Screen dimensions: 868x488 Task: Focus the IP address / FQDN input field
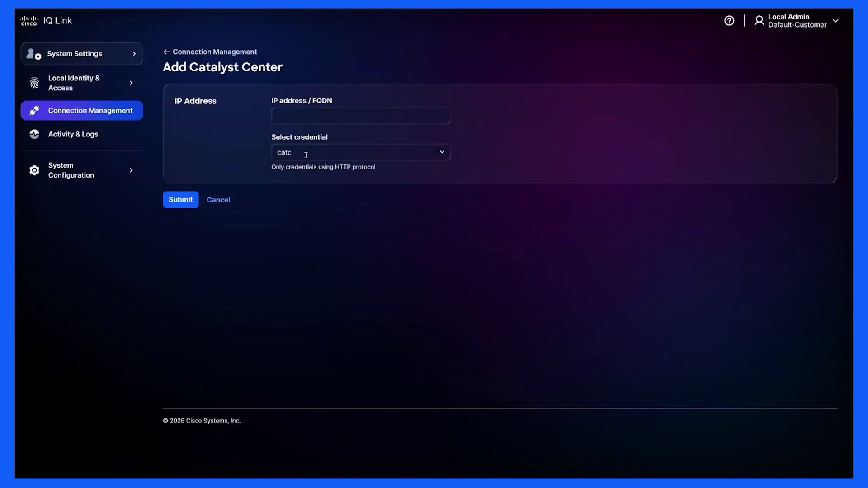(361, 116)
